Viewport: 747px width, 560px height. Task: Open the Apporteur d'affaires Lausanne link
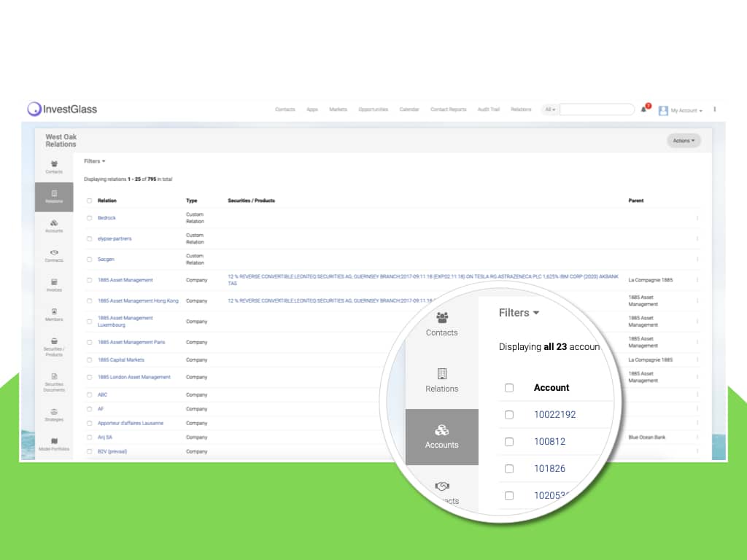click(x=131, y=423)
